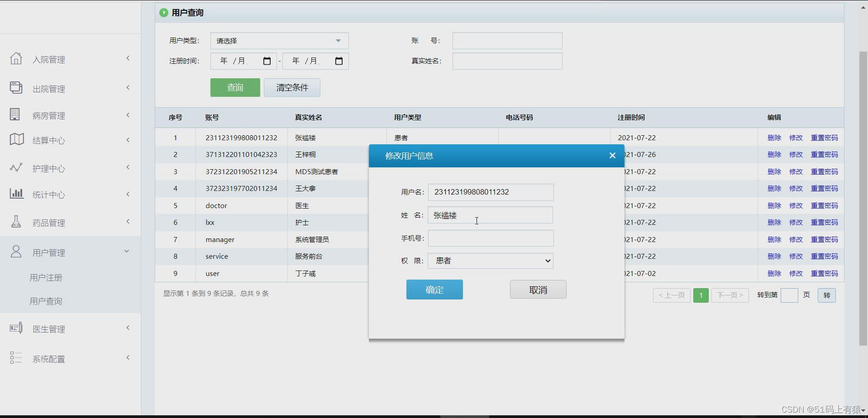Click the green 用户查询 header icon
The width and height of the screenshot is (868, 418).
coord(163,13)
